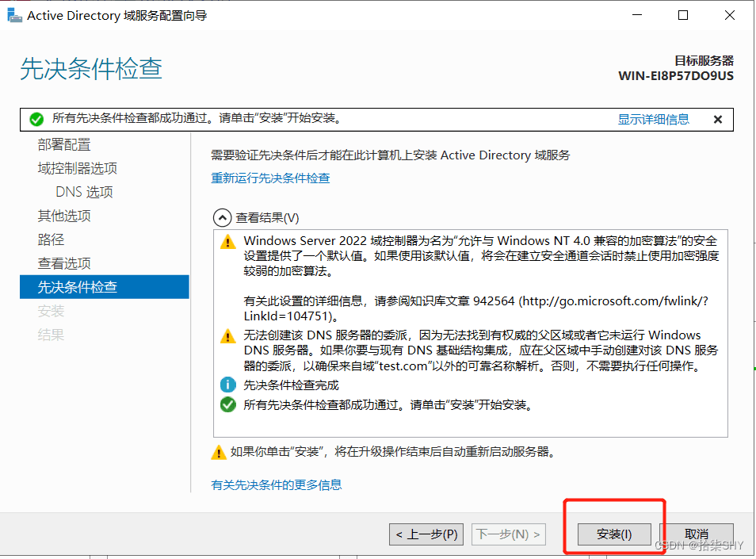Click the warning icon next to the auto-restart notice

[x=219, y=452]
